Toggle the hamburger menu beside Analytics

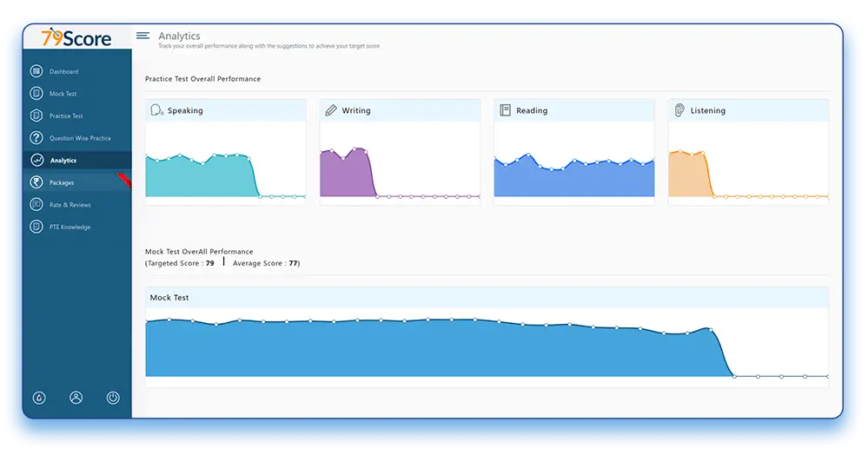[x=142, y=36]
